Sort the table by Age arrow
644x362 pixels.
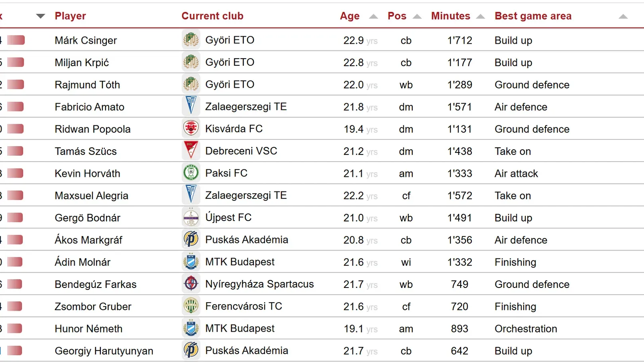[373, 17]
